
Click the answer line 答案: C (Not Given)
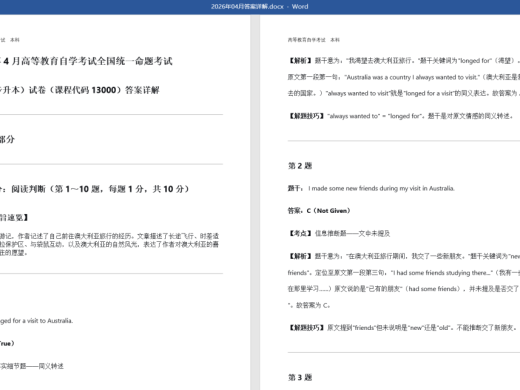[319, 211]
